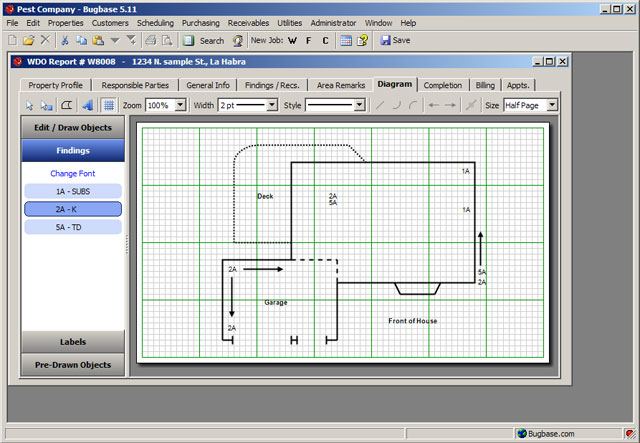Click the Search button in toolbar
This screenshot has height=443, width=640.
(203, 41)
